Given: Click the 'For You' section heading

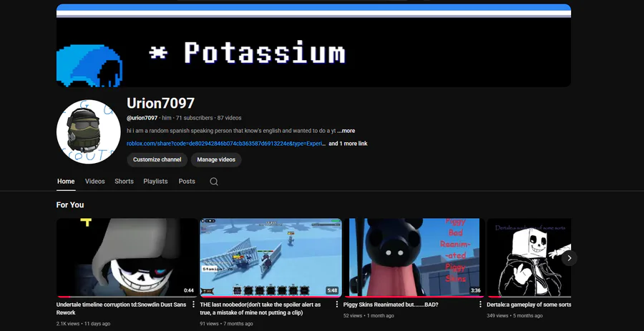Looking at the screenshot, I should pyautogui.click(x=70, y=204).
